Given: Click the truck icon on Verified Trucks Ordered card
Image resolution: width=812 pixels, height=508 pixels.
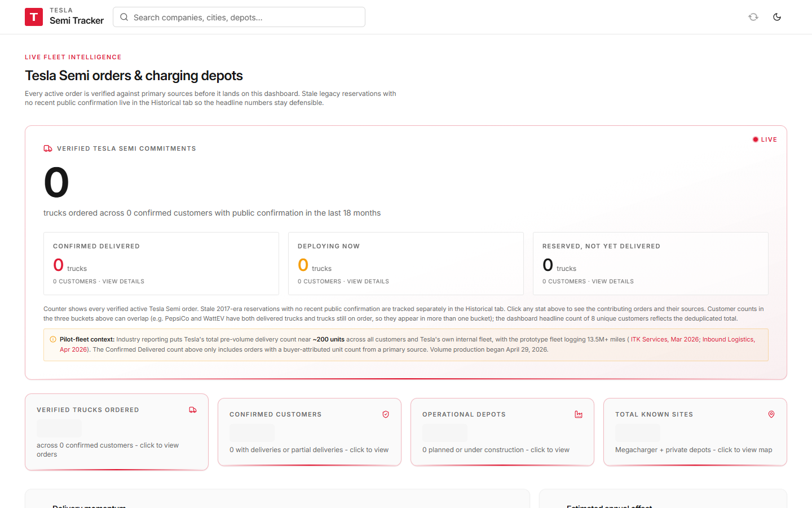Looking at the screenshot, I should pyautogui.click(x=193, y=410).
